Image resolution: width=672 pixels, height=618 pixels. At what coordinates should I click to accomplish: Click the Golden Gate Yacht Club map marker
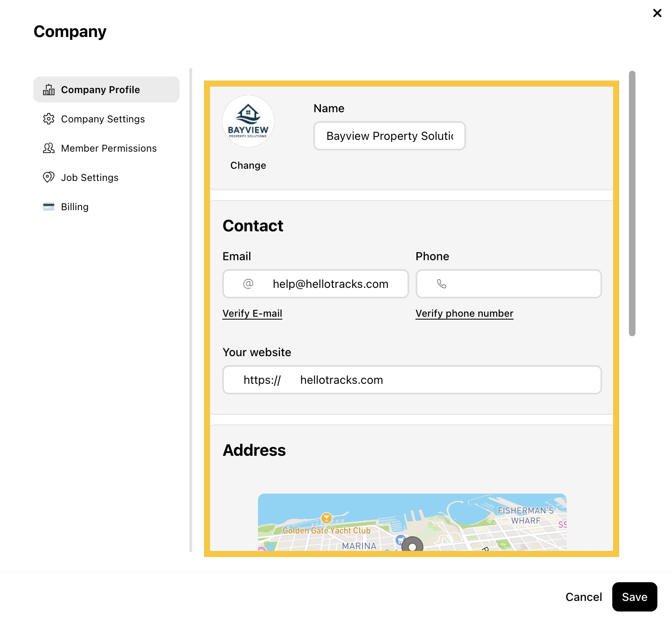pyautogui.click(x=326, y=518)
